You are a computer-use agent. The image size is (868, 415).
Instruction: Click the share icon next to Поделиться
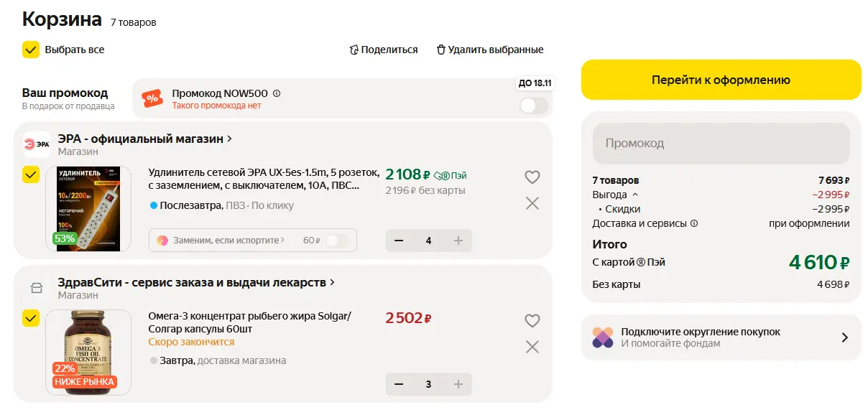tap(354, 50)
